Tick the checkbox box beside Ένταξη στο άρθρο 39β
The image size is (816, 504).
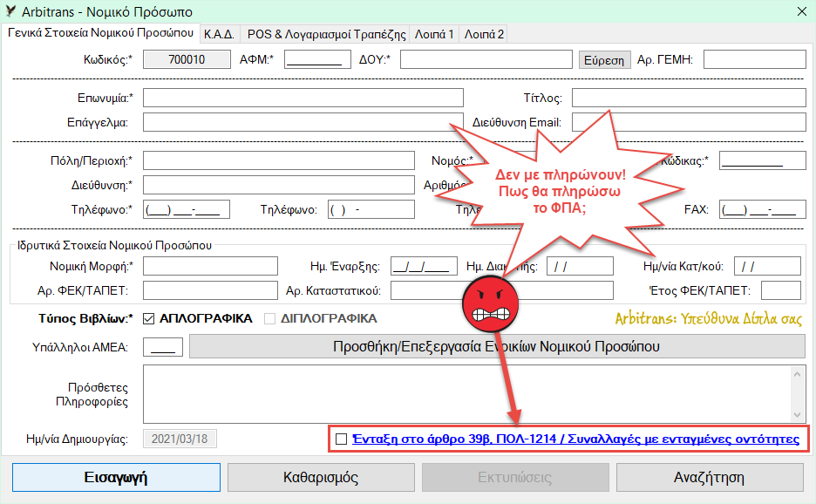[x=342, y=439]
